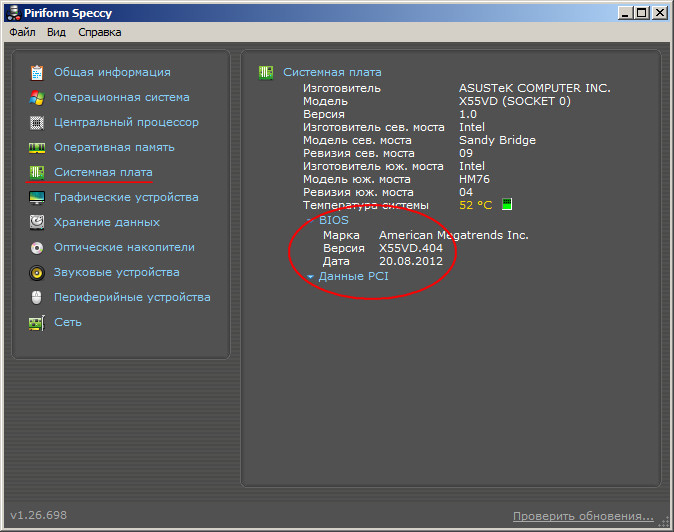674x532 pixels.
Task: Maximize the Speccy window
Action: tap(641, 13)
